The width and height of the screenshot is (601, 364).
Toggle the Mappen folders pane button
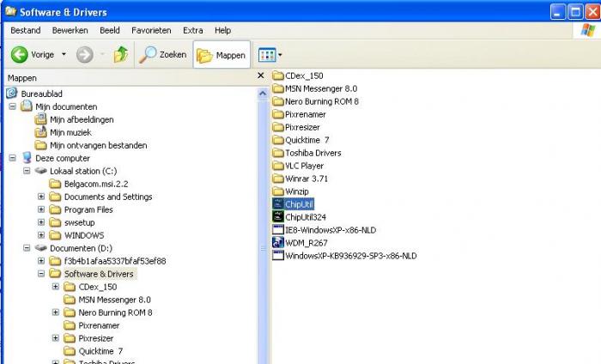click(222, 55)
